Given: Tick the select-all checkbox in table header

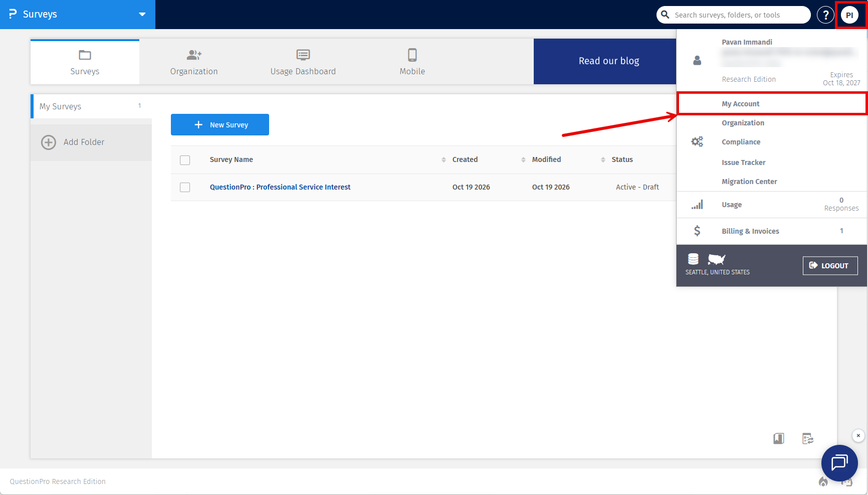Looking at the screenshot, I should pyautogui.click(x=185, y=160).
